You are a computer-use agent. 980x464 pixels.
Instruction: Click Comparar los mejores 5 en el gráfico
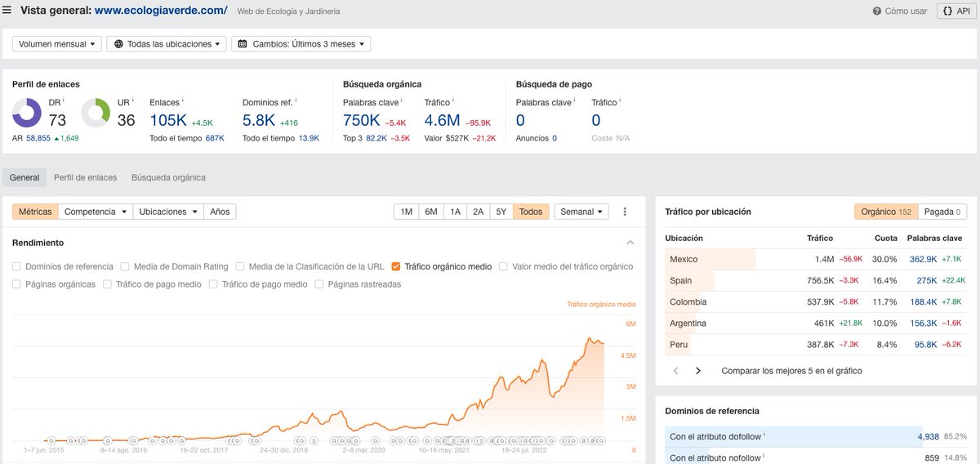[791, 371]
